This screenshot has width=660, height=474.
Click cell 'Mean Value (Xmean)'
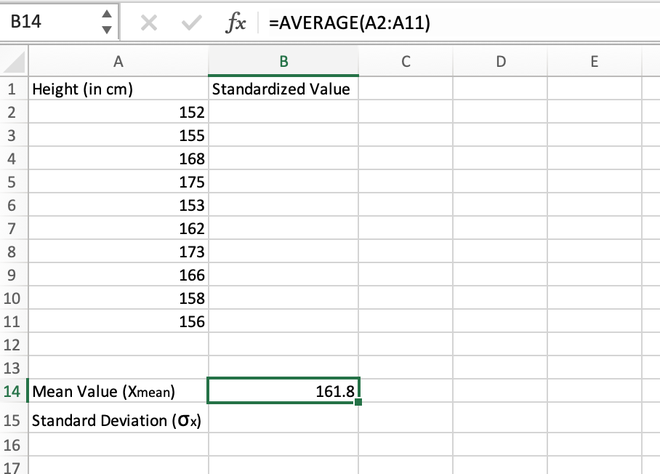coord(118,391)
